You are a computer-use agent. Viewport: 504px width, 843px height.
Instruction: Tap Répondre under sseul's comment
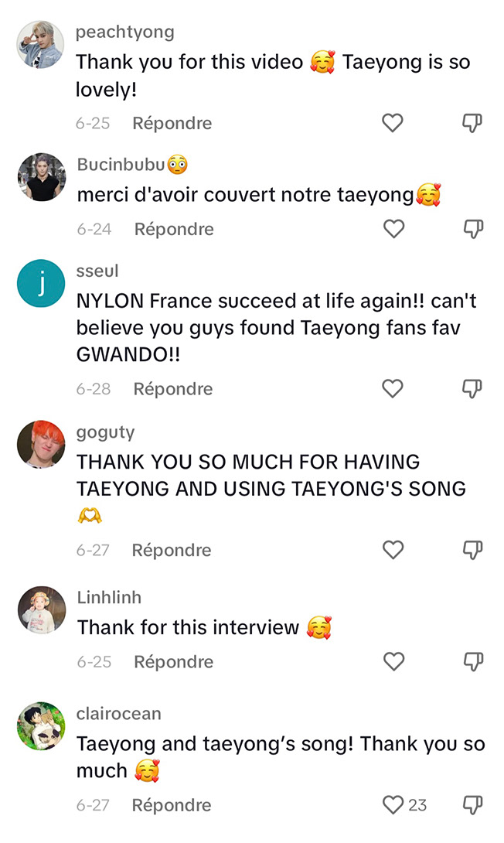click(x=173, y=389)
